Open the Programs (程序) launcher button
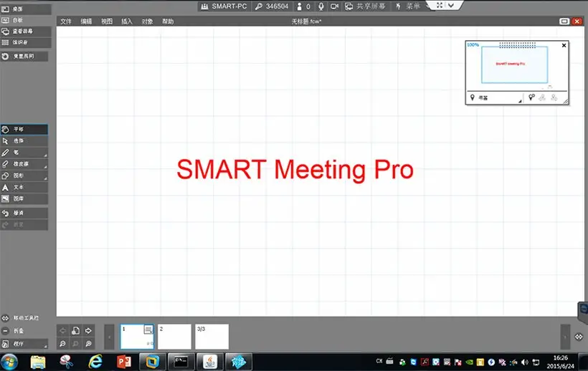Image resolution: width=588 pixels, height=371 pixels. click(x=24, y=344)
